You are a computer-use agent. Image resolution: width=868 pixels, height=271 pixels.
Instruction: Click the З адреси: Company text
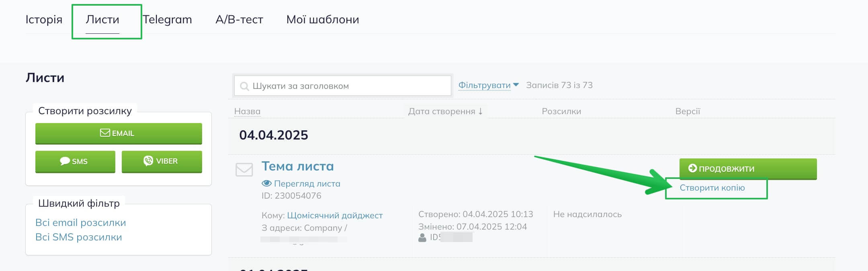[304, 228]
